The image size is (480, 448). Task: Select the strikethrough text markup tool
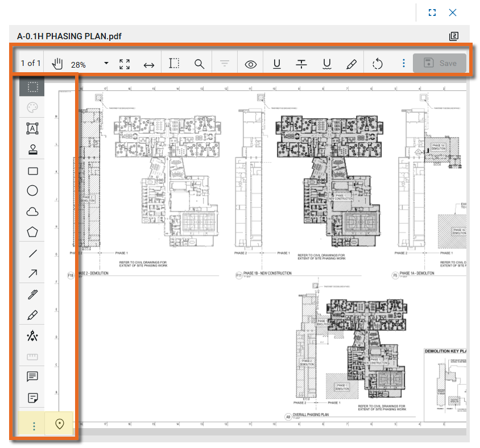301,64
